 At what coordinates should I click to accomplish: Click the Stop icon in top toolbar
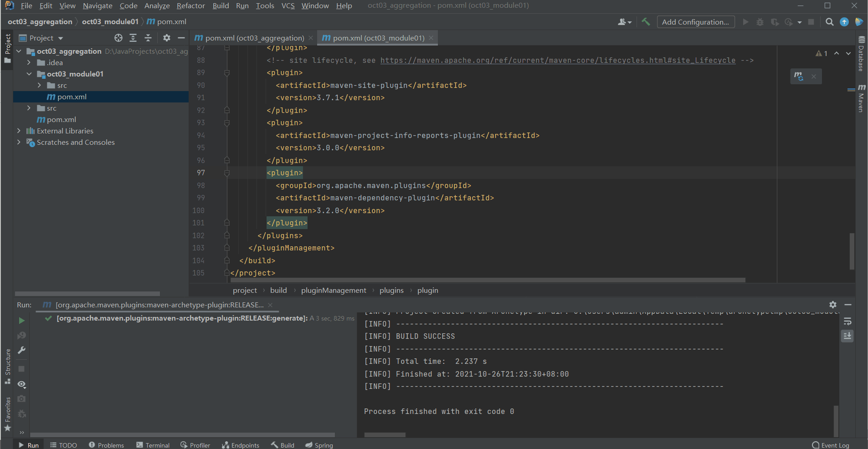coord(811,22)
